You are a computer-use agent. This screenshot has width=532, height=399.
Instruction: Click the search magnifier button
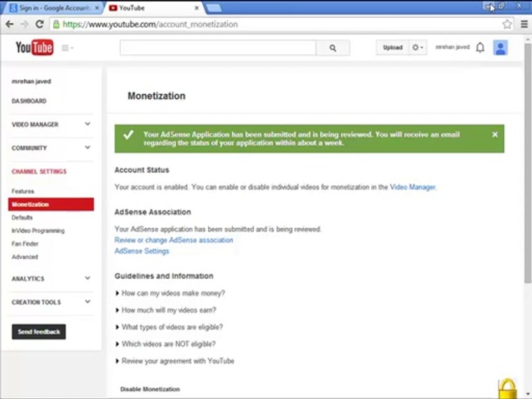click(x=333, y=48)
